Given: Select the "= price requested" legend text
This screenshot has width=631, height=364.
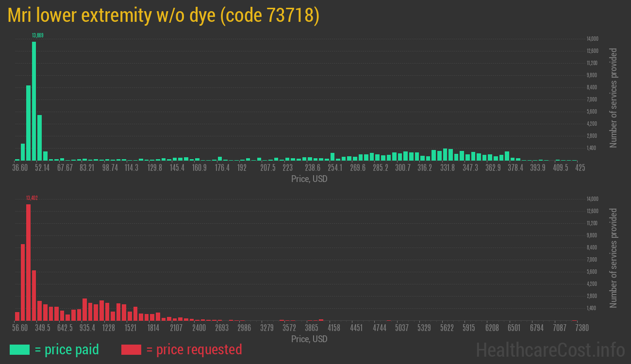Looking at the screenshot, I should tap(194, 349).
